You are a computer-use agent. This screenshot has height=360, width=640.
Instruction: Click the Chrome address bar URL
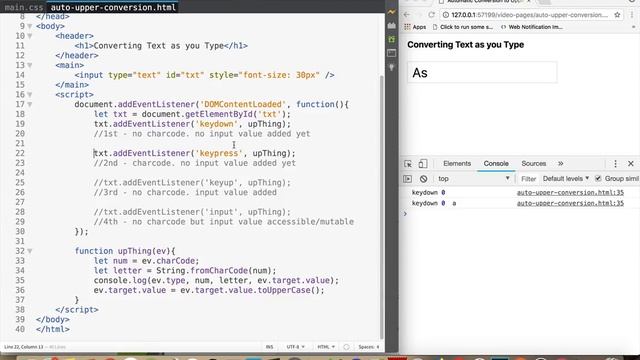coord(530,15)
